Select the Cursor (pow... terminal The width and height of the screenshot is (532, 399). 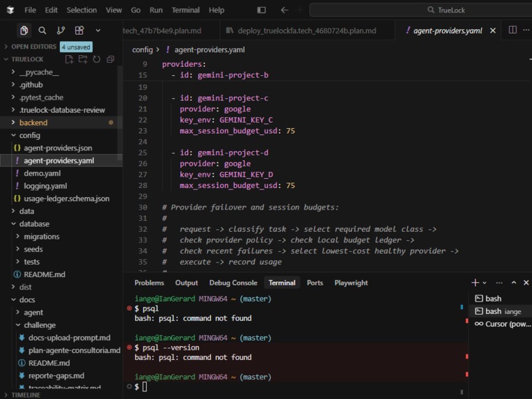(502, 324)
